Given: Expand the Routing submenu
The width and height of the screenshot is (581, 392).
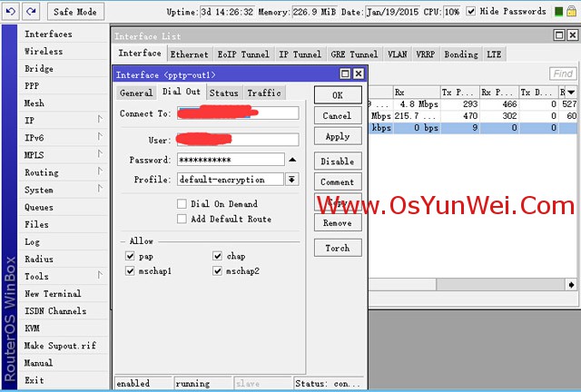Looking at the screenshot, I should [x=100, y=172].
